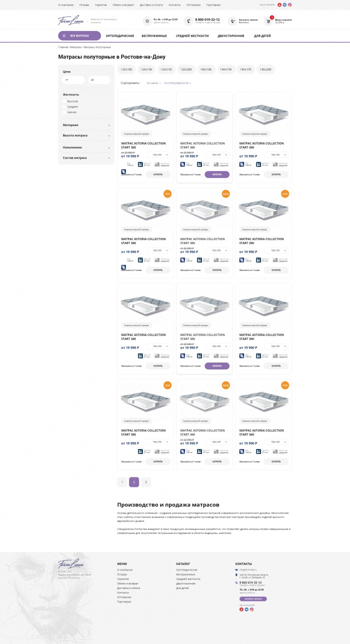Open the shopping cart icon in header
Viewport: 350px width, 644px height.
pos(268,21)
